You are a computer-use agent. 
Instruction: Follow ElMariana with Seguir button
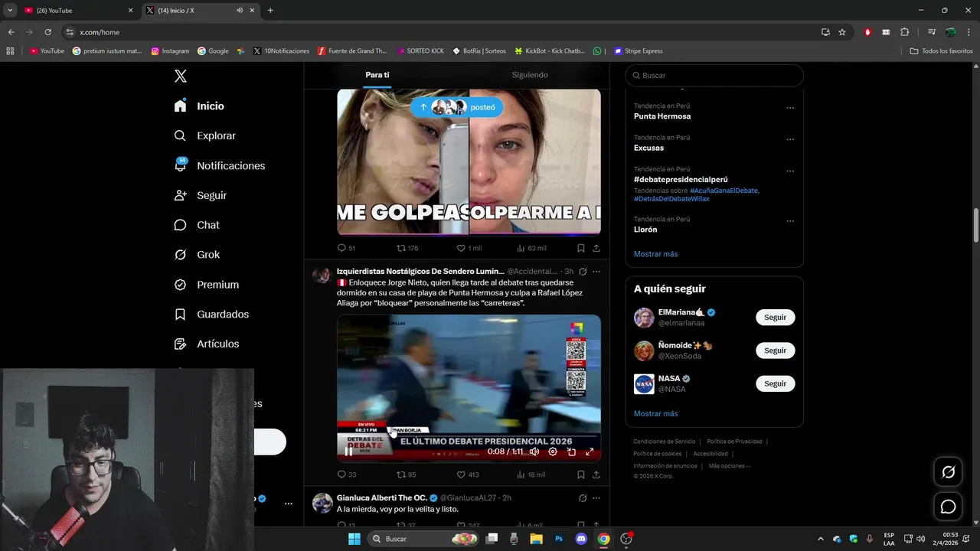[x=775, y=318]
